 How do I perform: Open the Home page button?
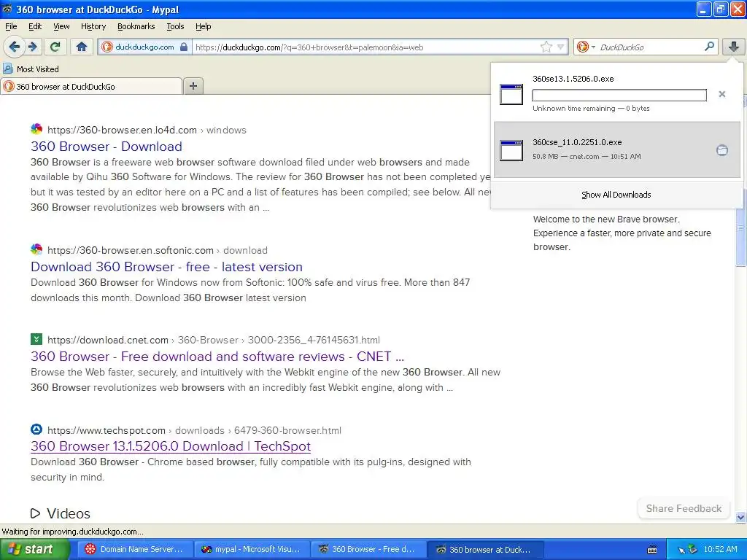82,47
